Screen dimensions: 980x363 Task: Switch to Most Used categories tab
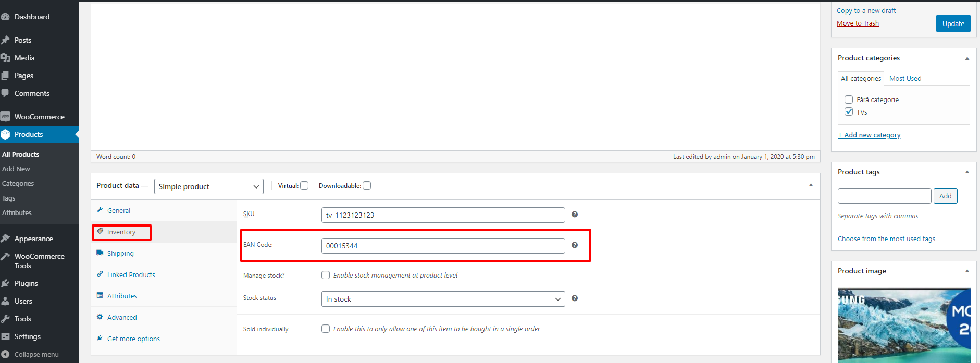[x=905, y=79]
